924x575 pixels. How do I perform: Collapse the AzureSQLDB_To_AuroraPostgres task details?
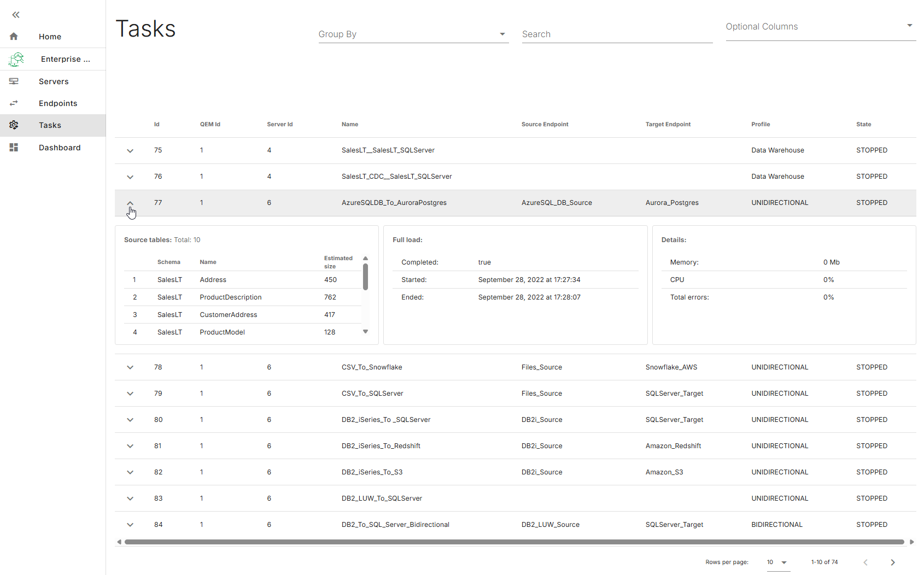[130, 203]
